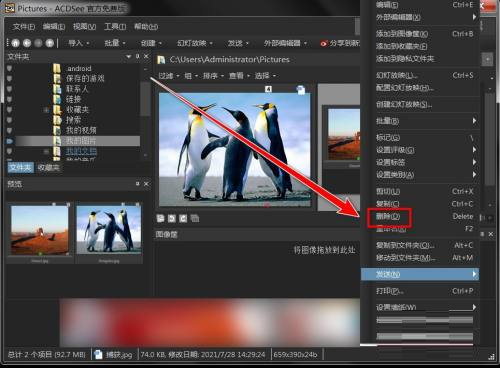Click the large penguins image in file list
Viewport: 500px width, 368px height.
pyautogui.click(x=235, y=149)
